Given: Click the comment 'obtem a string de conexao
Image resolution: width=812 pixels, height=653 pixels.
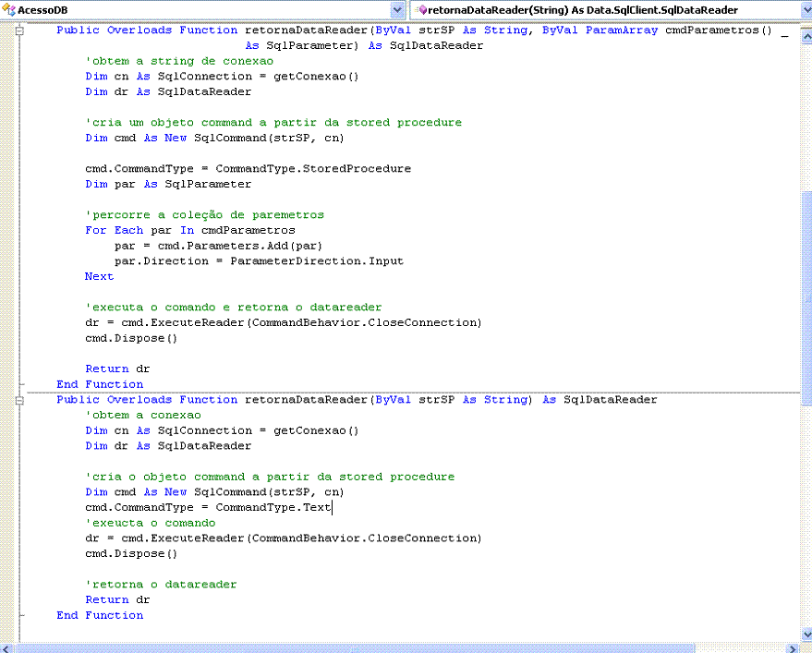Looking at the screenshot, I should 179,61.
